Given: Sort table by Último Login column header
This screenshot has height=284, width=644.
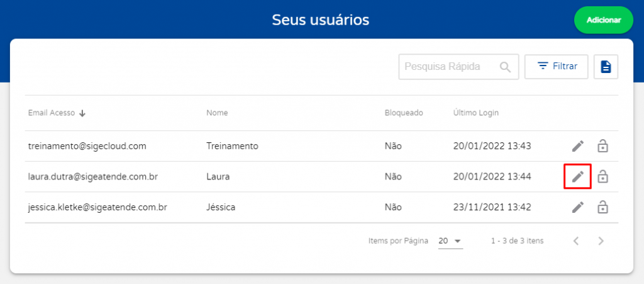Looking at the screenshot, I should pos(476,113).
